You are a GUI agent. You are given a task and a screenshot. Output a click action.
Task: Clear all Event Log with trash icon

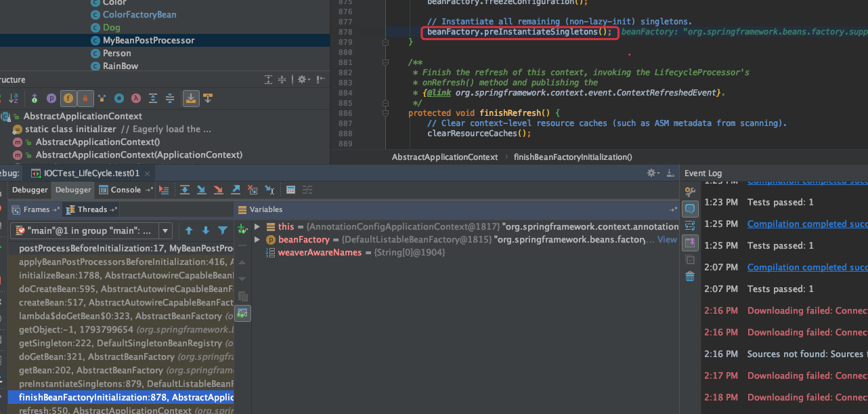(690, 276)
